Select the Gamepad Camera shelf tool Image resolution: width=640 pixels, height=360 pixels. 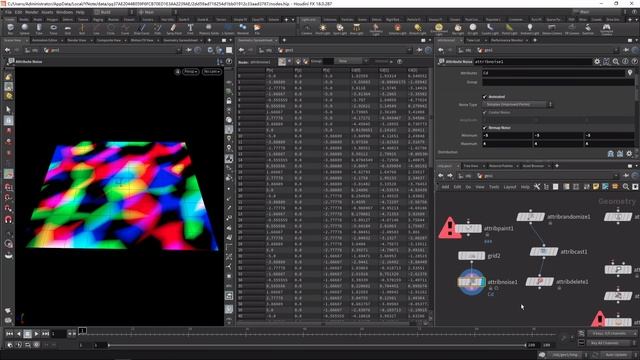pos(607,29)
